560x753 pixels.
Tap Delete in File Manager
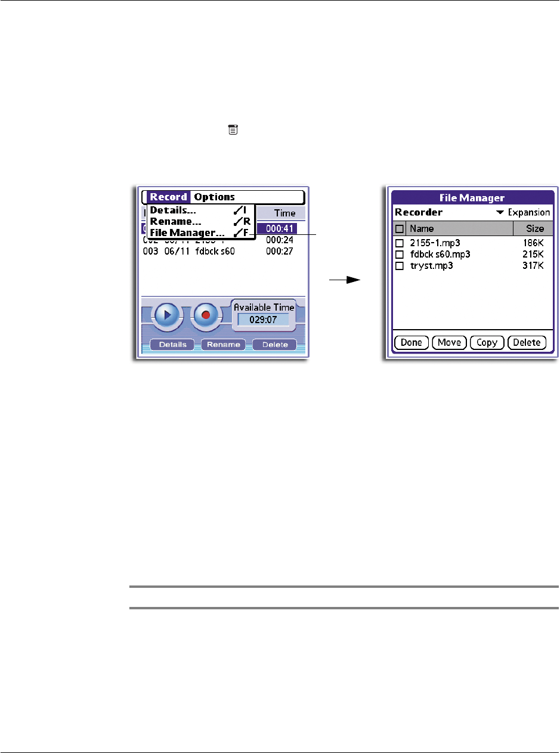527,342
